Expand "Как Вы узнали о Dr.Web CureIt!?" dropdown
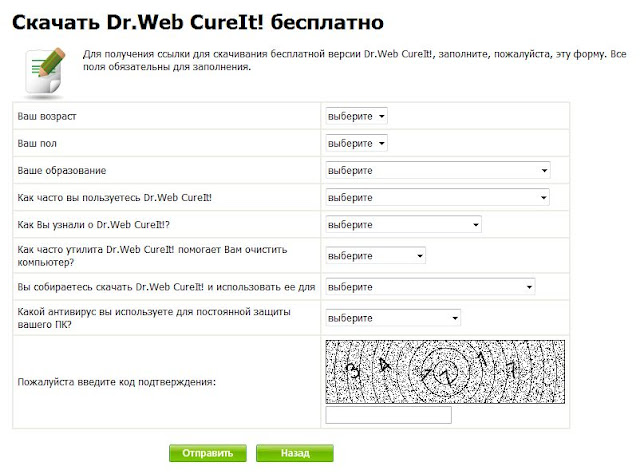Screen dimensions: 640x474 pyautogui.click(x=404, y=224)
